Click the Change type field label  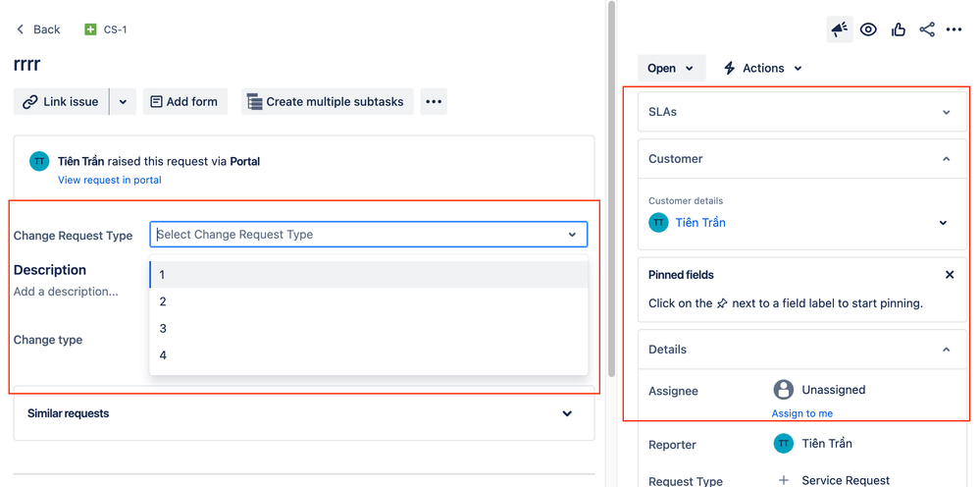click(x=48, y=340)
